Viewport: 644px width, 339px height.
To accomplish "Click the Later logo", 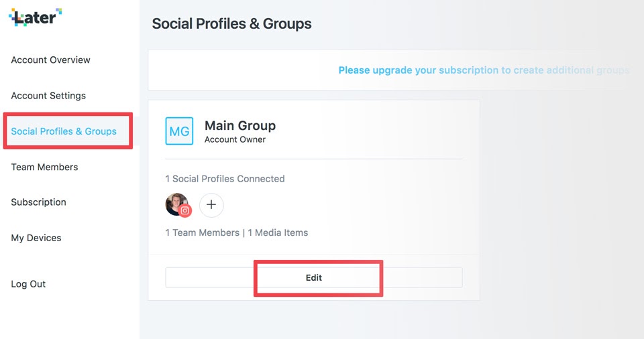I will (x=36, y=17).
